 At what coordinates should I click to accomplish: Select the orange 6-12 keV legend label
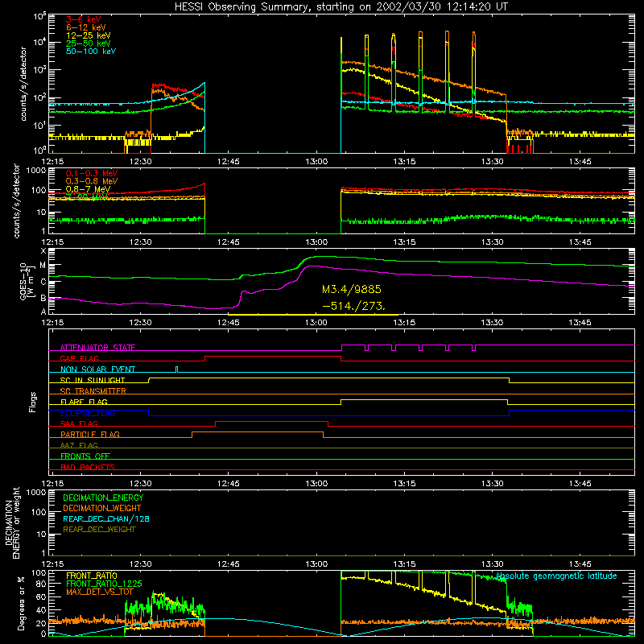coord(85,27)
